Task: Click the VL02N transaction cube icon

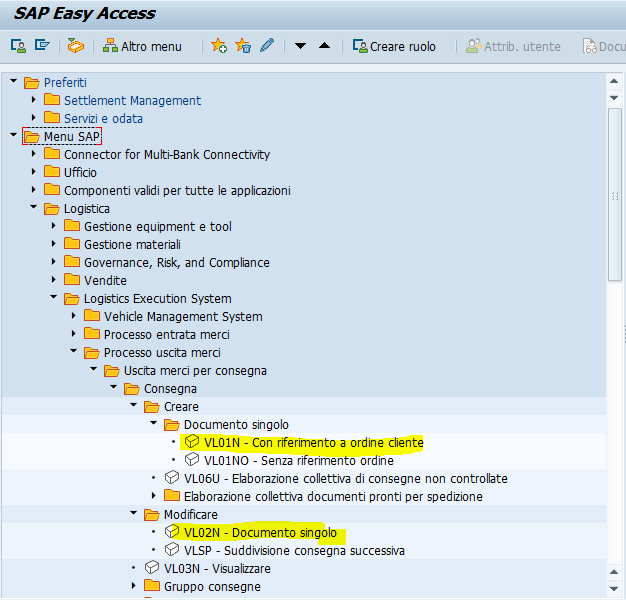Action: [x=172, y=531]
